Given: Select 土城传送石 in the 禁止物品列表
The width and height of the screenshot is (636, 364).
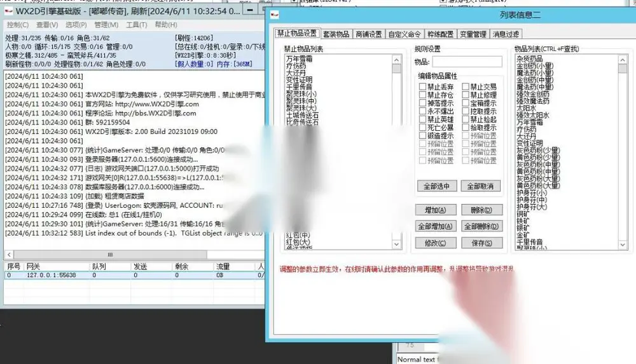Looking at the screenshot, I should point(302,115).
